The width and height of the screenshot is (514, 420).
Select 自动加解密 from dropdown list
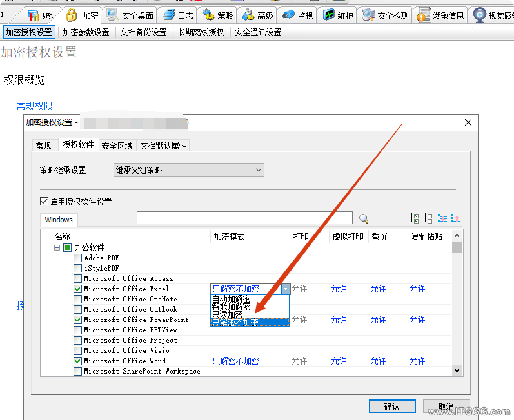click(250, 299)
